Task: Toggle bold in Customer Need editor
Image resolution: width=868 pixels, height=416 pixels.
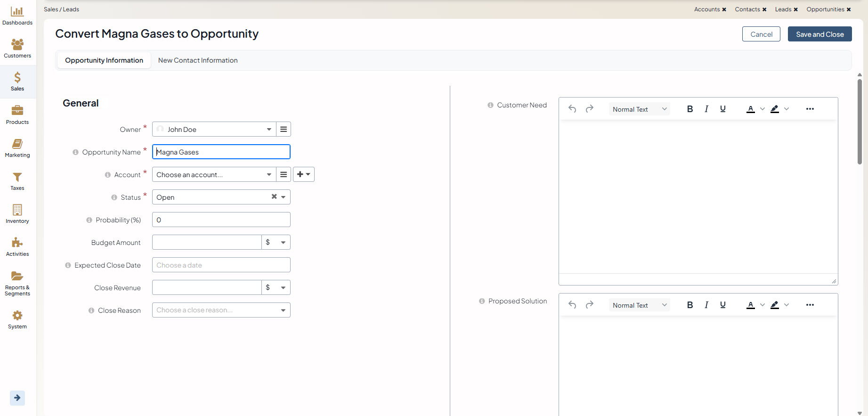Action: point(690,109)
